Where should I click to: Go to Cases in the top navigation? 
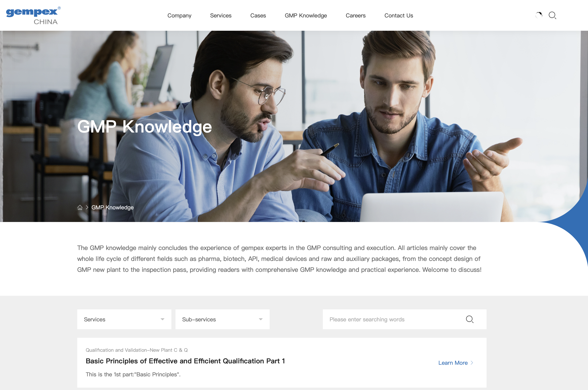click(258, 15)
